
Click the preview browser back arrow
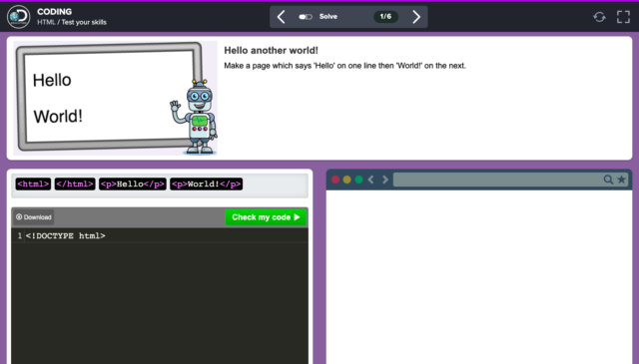pos(370,180)
